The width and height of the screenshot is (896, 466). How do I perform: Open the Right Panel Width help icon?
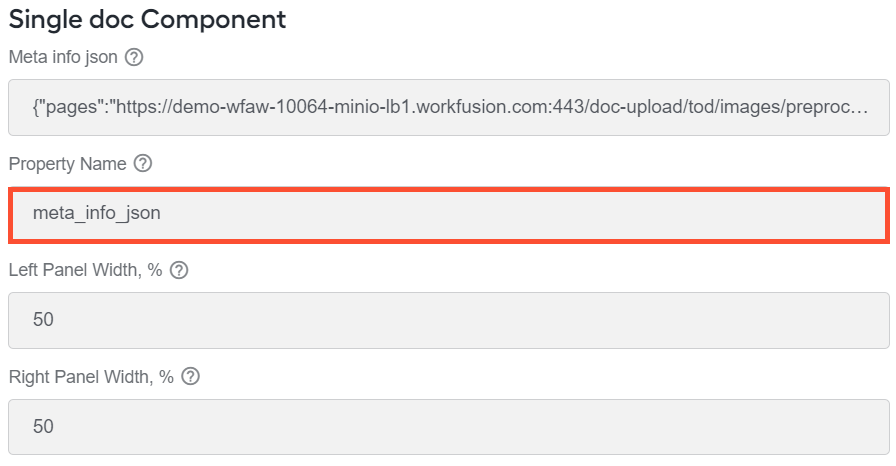[190, 376]
